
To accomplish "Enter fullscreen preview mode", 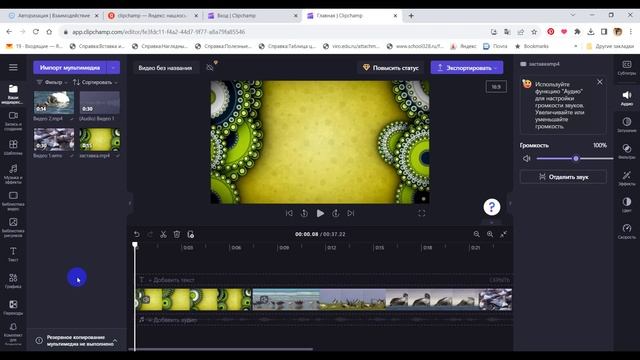I will (422, 213).
